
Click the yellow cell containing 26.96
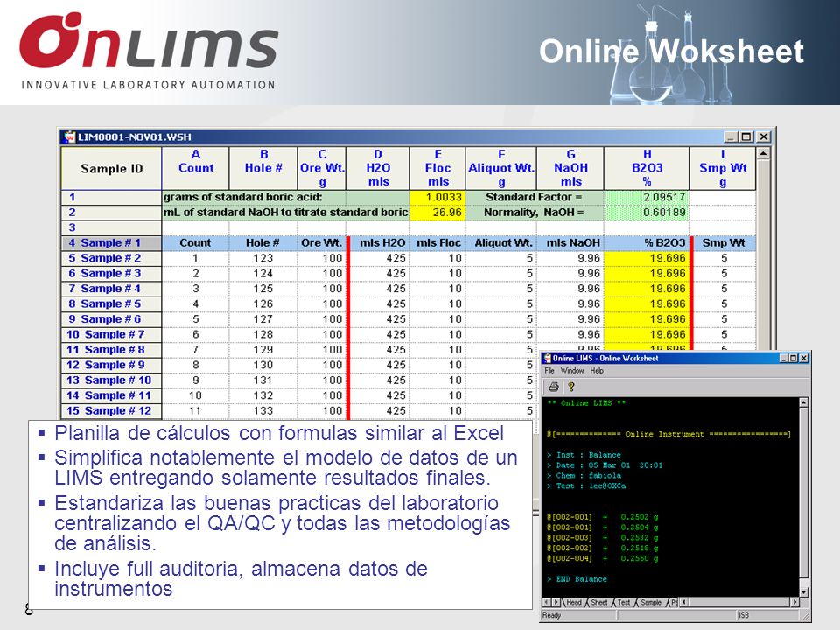pos(437,213)
